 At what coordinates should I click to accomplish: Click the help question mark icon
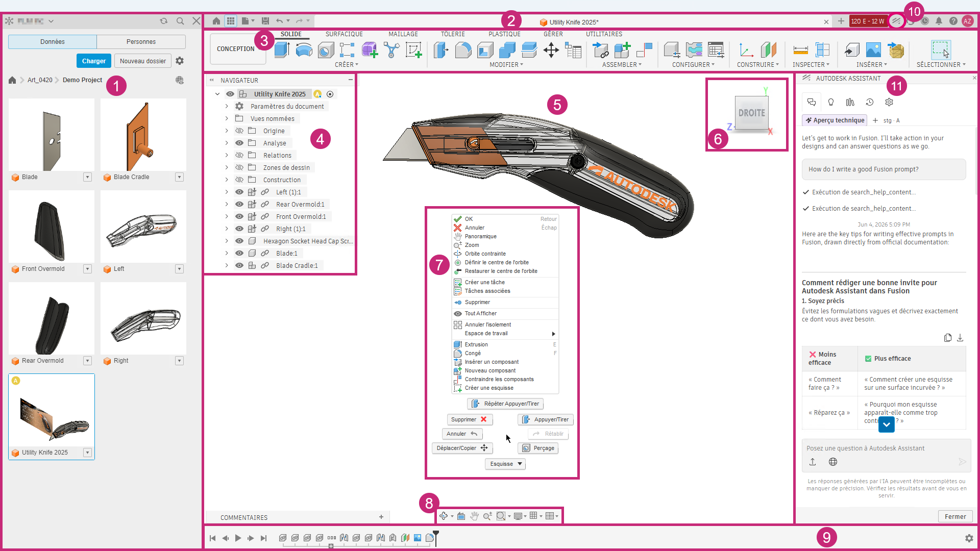953,21
